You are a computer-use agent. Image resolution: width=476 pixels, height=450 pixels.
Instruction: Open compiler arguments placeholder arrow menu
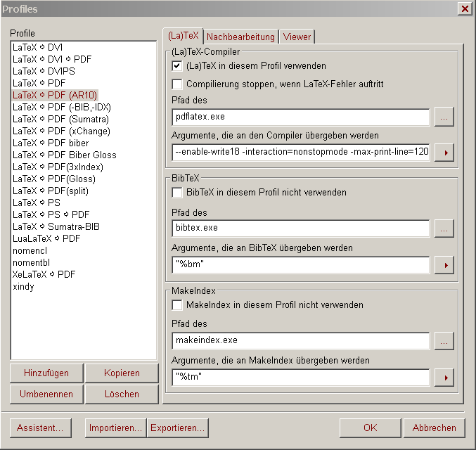444,153
